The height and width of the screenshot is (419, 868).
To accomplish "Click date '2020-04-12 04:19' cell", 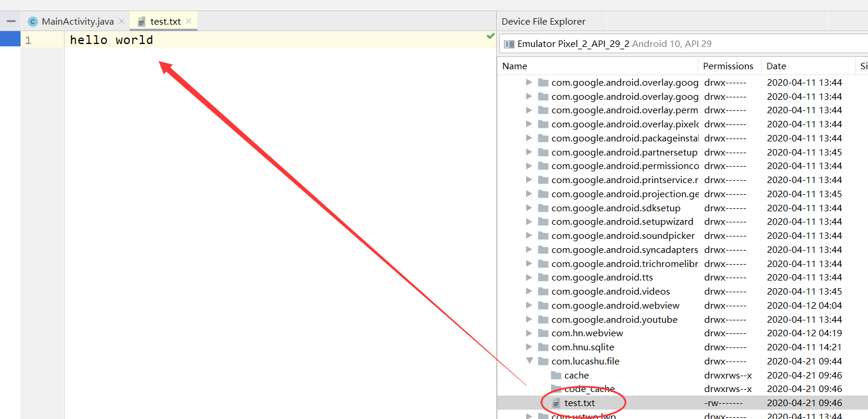I will 804,333.
